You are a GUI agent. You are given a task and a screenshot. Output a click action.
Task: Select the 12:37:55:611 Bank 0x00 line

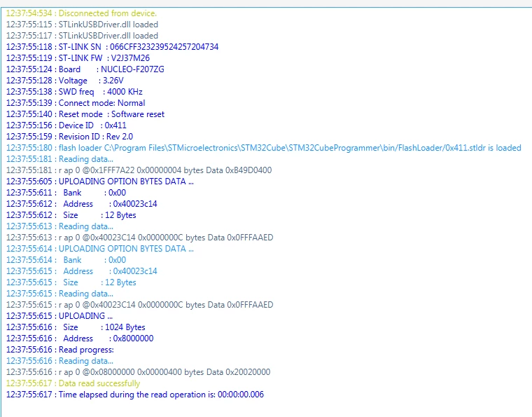coord(66,193)
